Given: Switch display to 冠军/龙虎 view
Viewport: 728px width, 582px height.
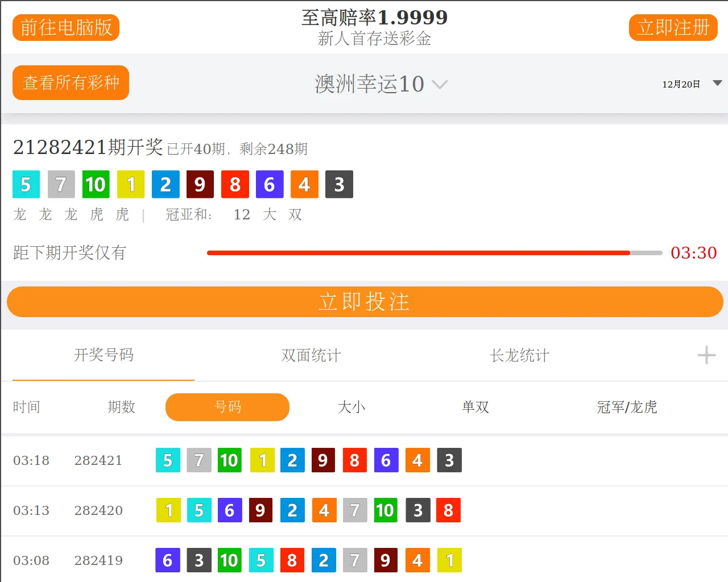Looking at the screenshot, I should point(627,407).
